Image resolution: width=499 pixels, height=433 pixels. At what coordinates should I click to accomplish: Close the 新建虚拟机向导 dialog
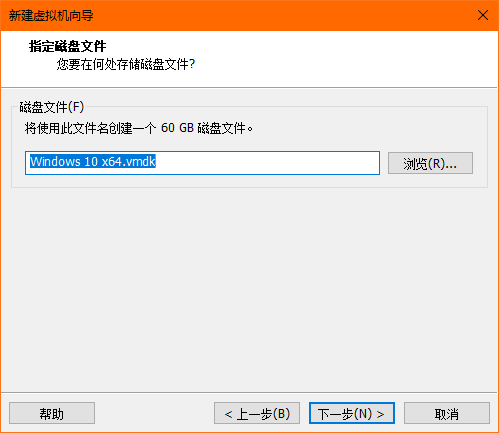[x=483, y=15]
